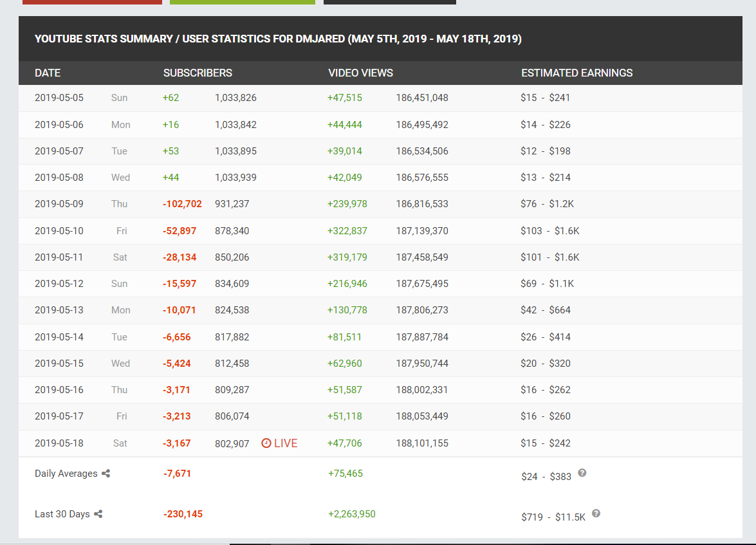Image resolution: width=756 pixels, height=545 pixels.
Task: Click earnings $26 - $414
Action: (546, 337)
